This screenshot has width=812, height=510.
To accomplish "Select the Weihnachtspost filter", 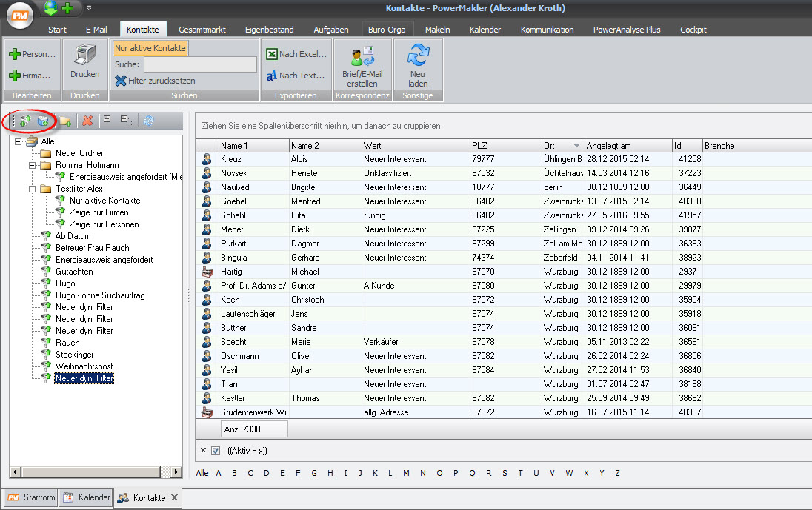I will (x=84, y=366).
